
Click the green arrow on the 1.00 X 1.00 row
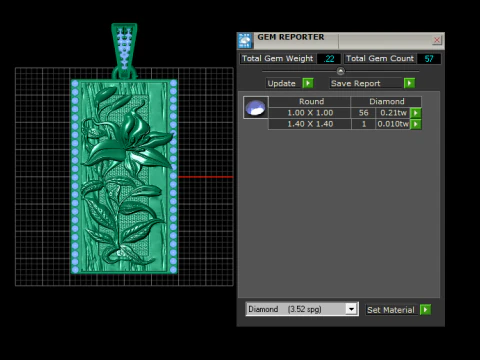click(x=416, y=113)
